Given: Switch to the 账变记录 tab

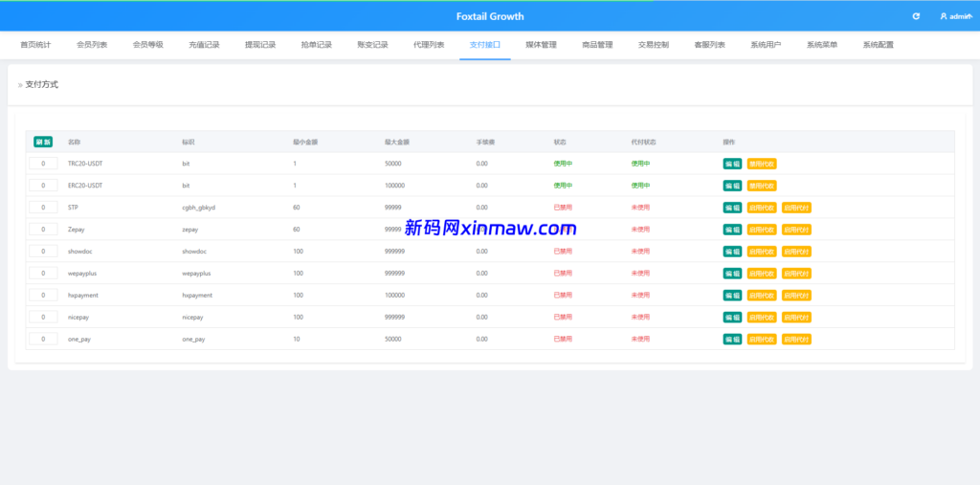Looking at the screenshot, I should click(x=372, y=45).
